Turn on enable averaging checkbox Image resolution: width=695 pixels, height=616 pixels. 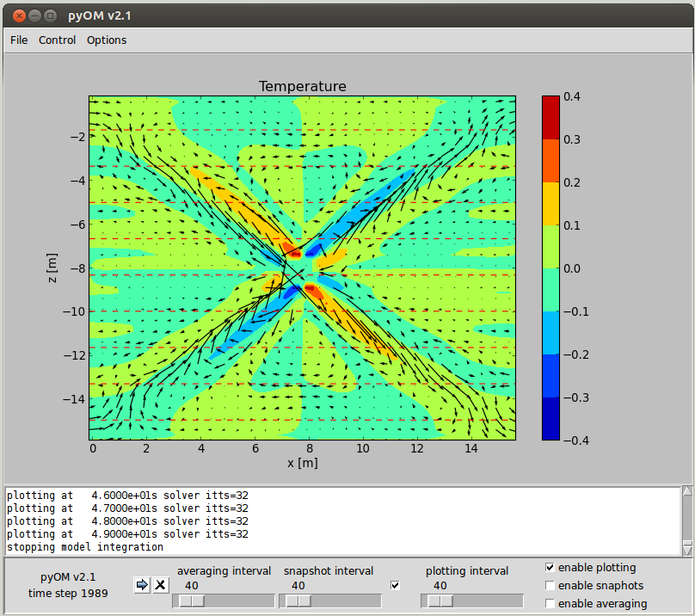(550, 604)
